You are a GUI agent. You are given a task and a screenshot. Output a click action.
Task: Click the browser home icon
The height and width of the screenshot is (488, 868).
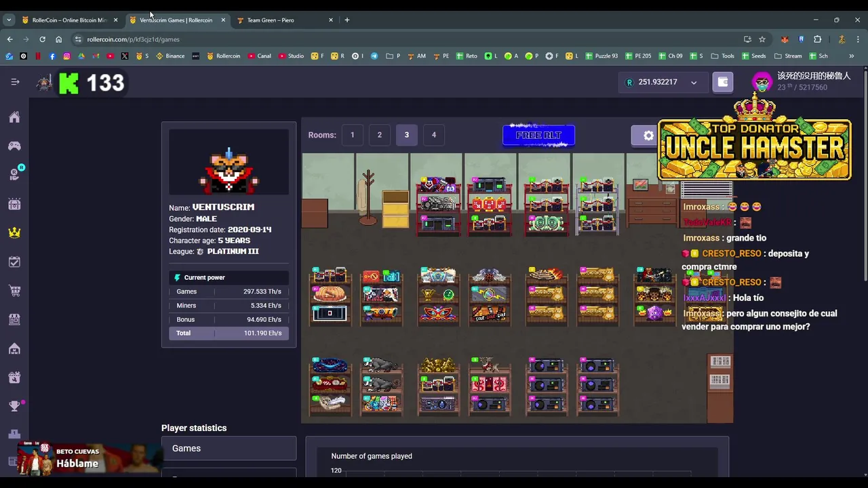58,39
